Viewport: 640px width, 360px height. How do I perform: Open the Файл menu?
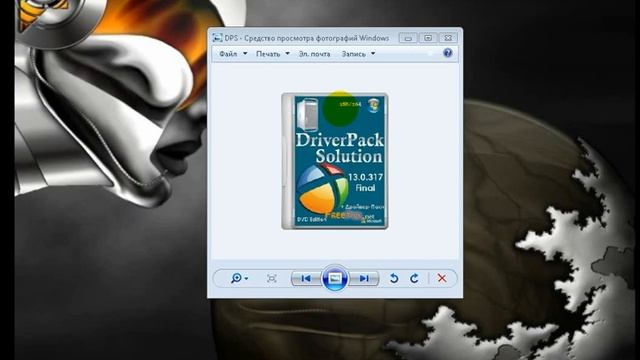point(228,54)
